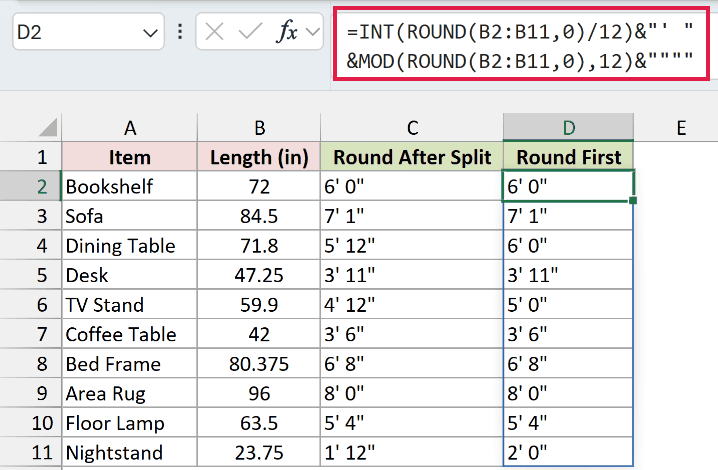The width and height of the screenshot is (718, 470).
Task: Click the length value 84.5
Action: coord(259,215)
